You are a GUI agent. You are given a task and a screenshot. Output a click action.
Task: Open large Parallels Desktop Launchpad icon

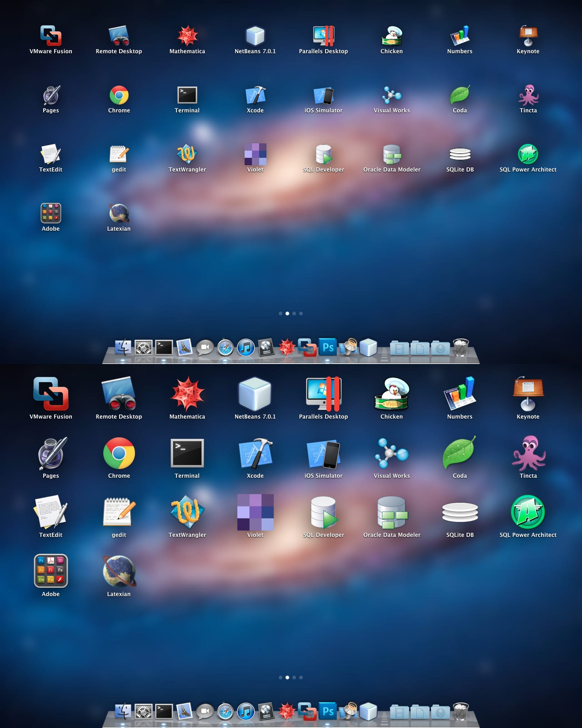(323, 394)
